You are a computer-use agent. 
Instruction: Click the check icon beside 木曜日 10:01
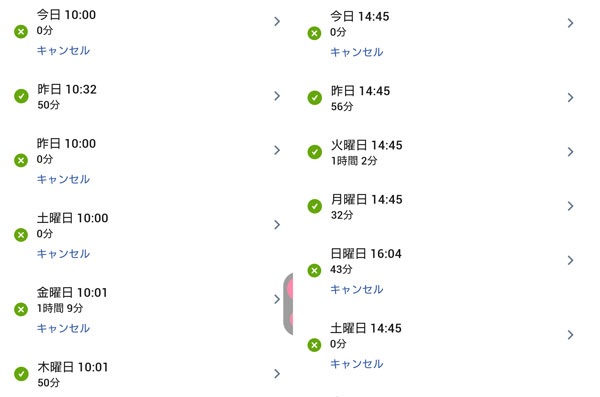click(x=21, y=374)
